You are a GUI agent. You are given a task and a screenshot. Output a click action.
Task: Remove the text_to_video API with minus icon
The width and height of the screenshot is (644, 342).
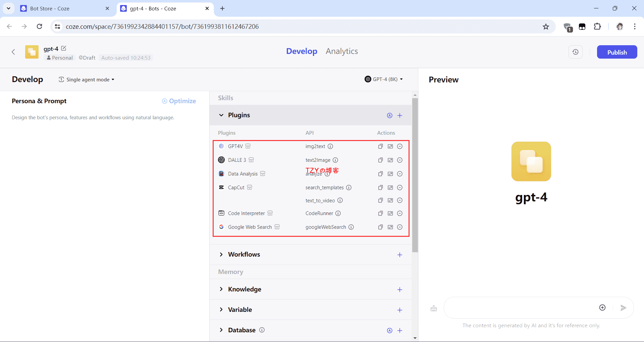coord(399,200)
